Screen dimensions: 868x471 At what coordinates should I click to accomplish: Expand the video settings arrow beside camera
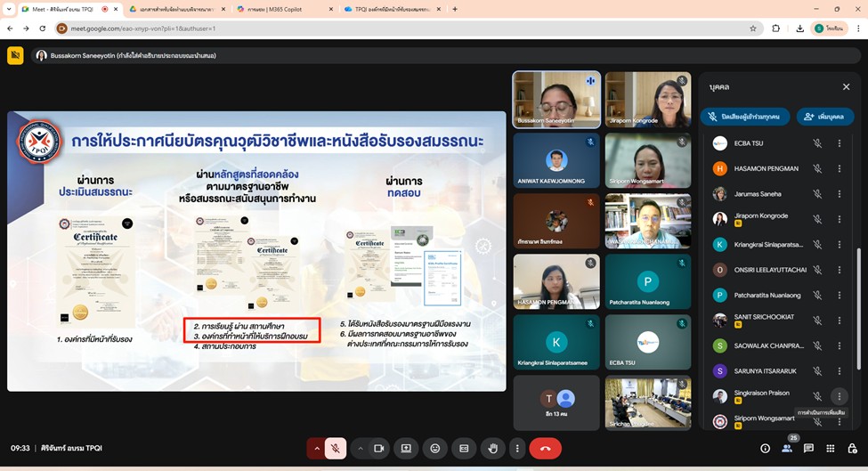360,449
